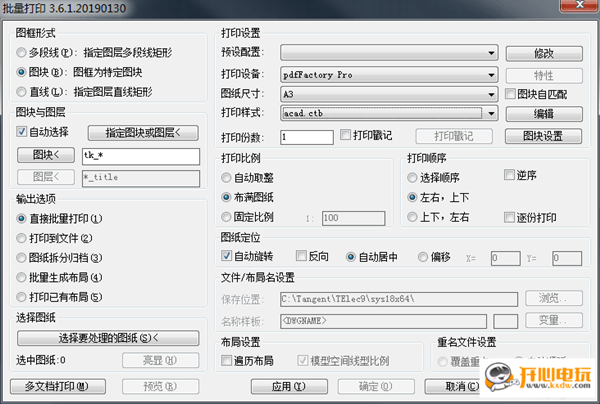This screenshot has width=600, height=404.
Task: Select 上下,左右 print order option
Action: click(412, 217)
